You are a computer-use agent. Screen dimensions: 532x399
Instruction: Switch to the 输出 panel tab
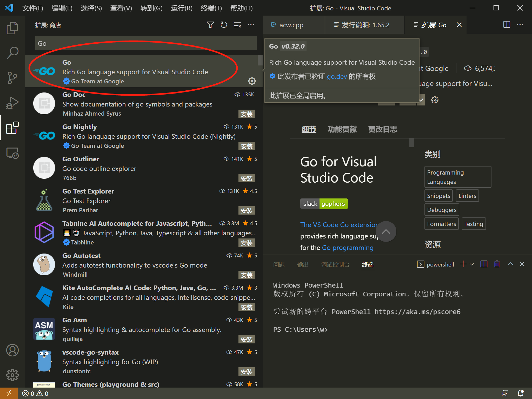pos(303,264)
